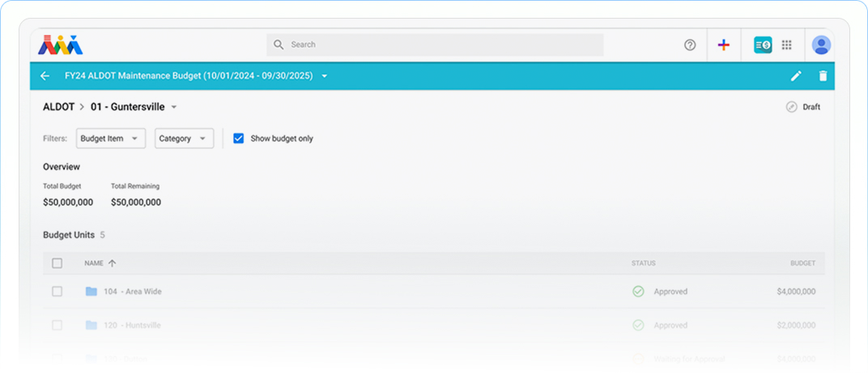Uncheck Show budget only checkbox
The width and height of the screenshot is (868, 388).
239,139
